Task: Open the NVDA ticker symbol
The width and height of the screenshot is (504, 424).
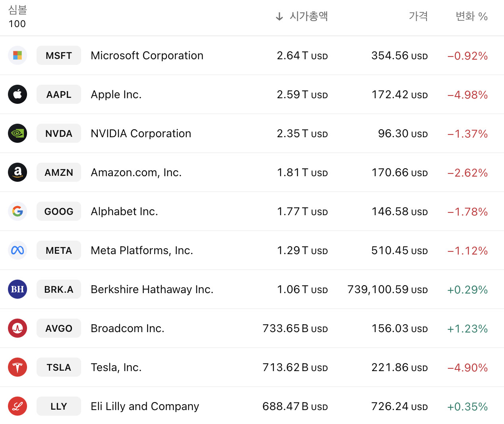Action: (x=59, y=133)
